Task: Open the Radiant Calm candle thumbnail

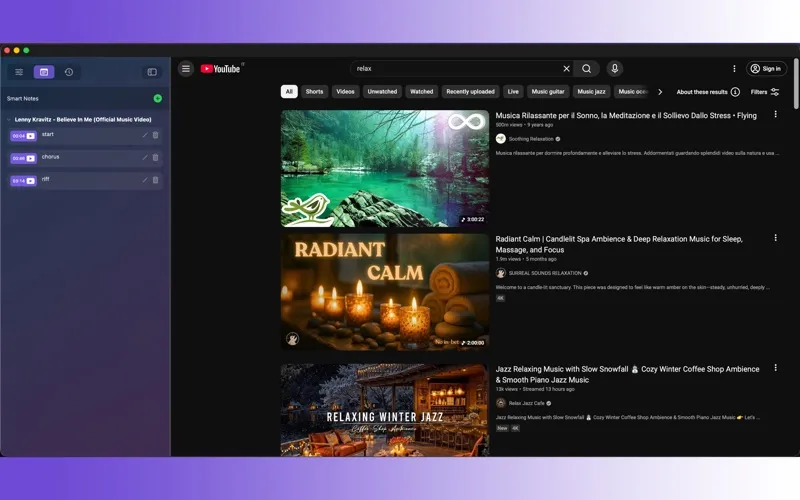Action: (x=385, y=292)
